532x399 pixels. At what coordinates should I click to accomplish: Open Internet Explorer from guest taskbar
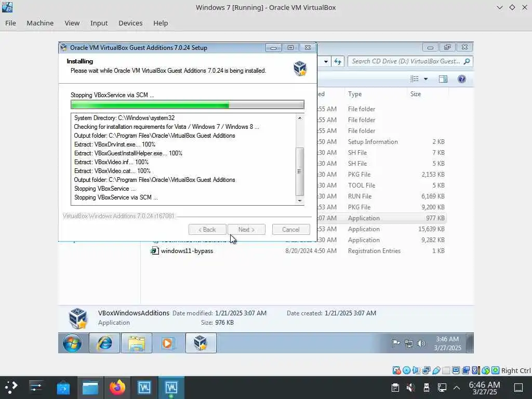click(x=104, y=343)
